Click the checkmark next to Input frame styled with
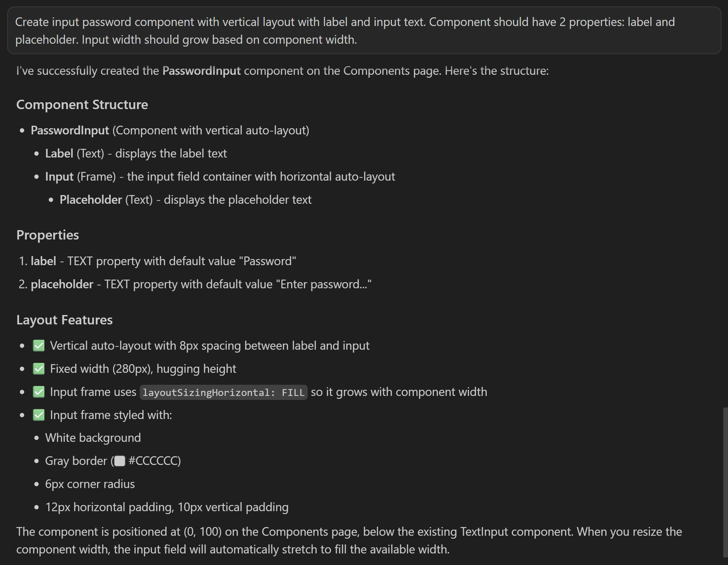 click(x=39, y=415)
